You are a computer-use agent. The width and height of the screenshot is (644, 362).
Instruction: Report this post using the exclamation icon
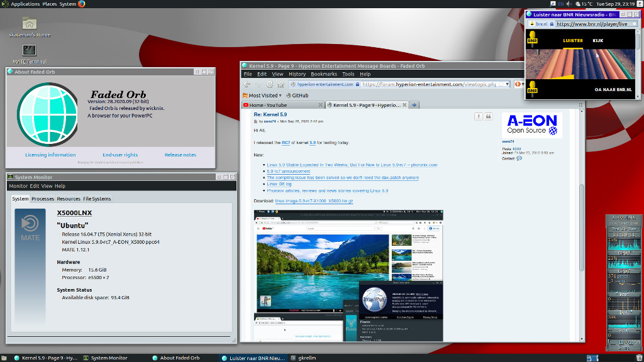click(x=479, y=116)
